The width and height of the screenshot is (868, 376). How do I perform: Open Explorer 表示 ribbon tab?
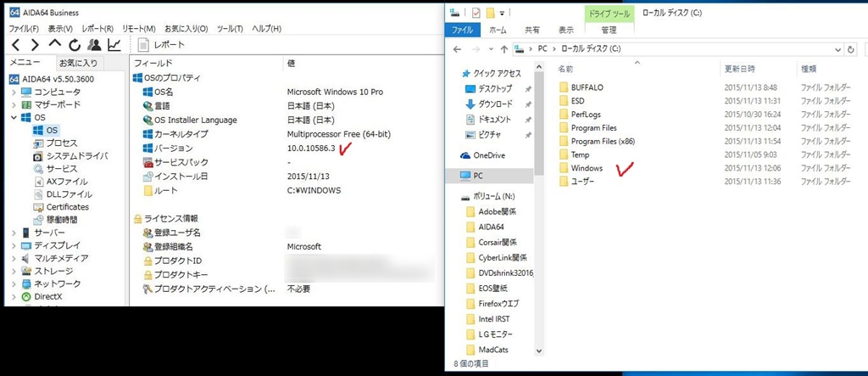pyautogui.click(x=565, y=30)
